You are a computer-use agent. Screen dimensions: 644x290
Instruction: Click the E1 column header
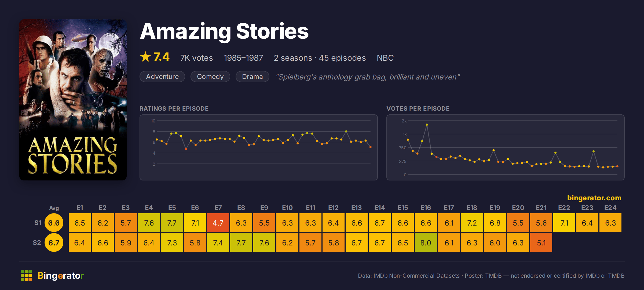80,208
